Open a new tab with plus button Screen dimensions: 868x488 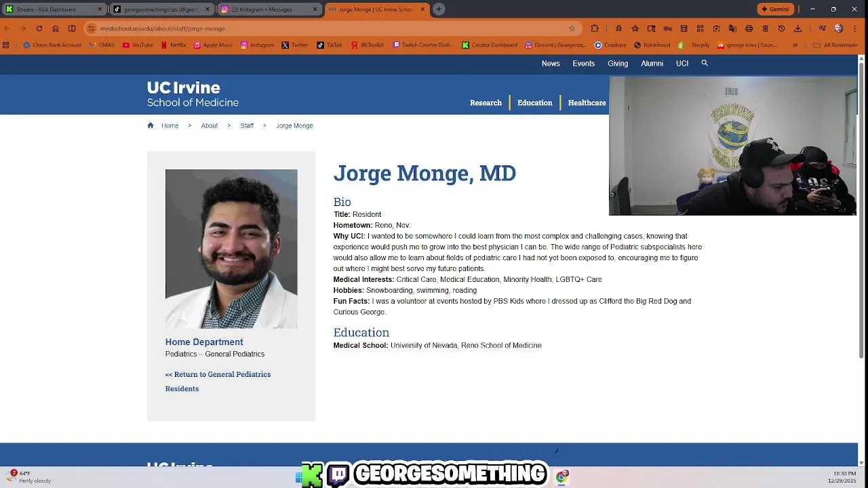click(x=439, y=9)
